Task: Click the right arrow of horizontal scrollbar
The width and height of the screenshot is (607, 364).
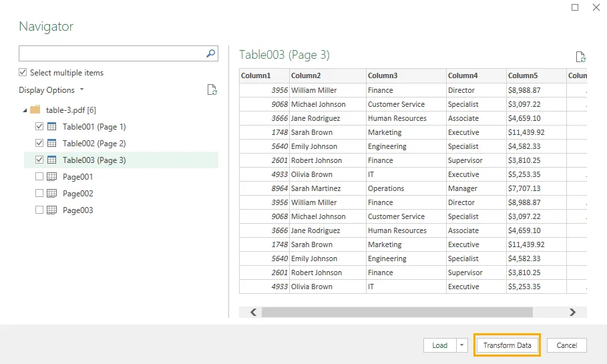Action: coord(572,312)
